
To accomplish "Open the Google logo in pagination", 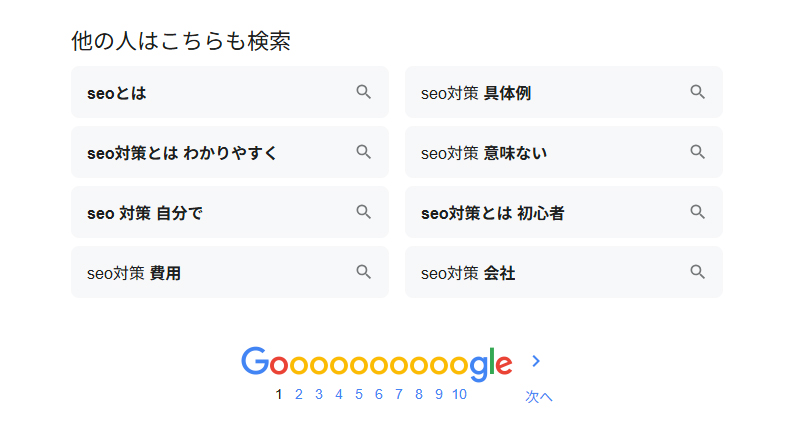I will (376, 363).
